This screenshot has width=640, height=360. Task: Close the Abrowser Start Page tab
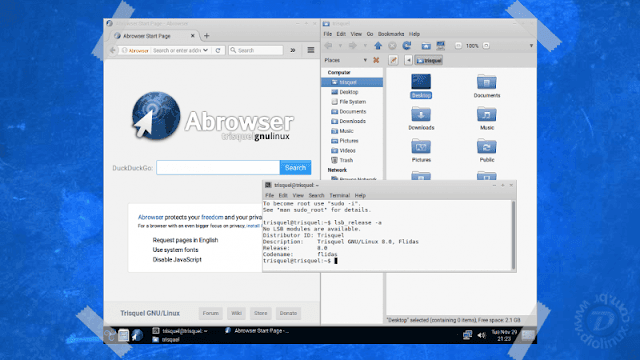point(193,36)
